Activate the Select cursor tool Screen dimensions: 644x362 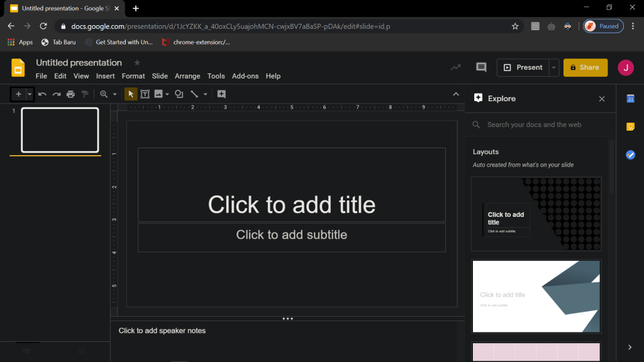pos(131,94)
